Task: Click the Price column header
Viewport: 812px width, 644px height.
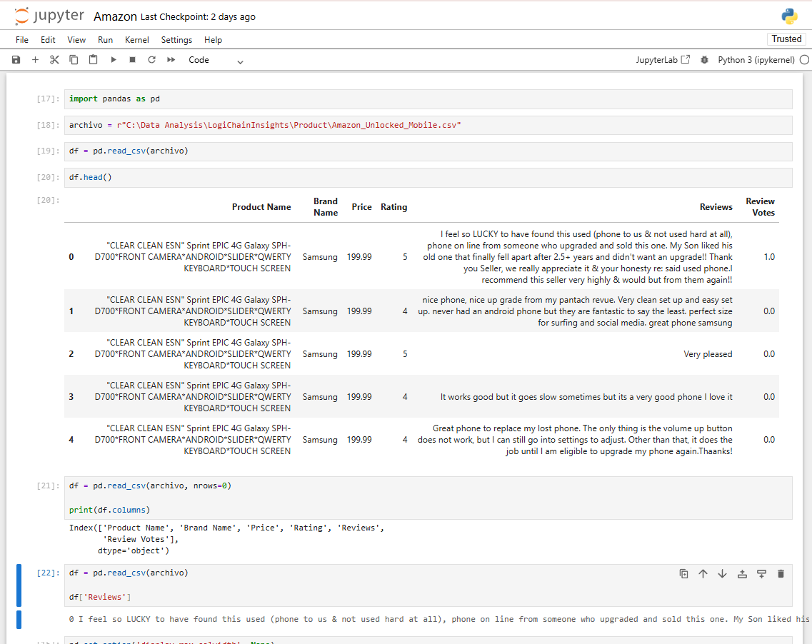Action: click(x=361, y=207)
